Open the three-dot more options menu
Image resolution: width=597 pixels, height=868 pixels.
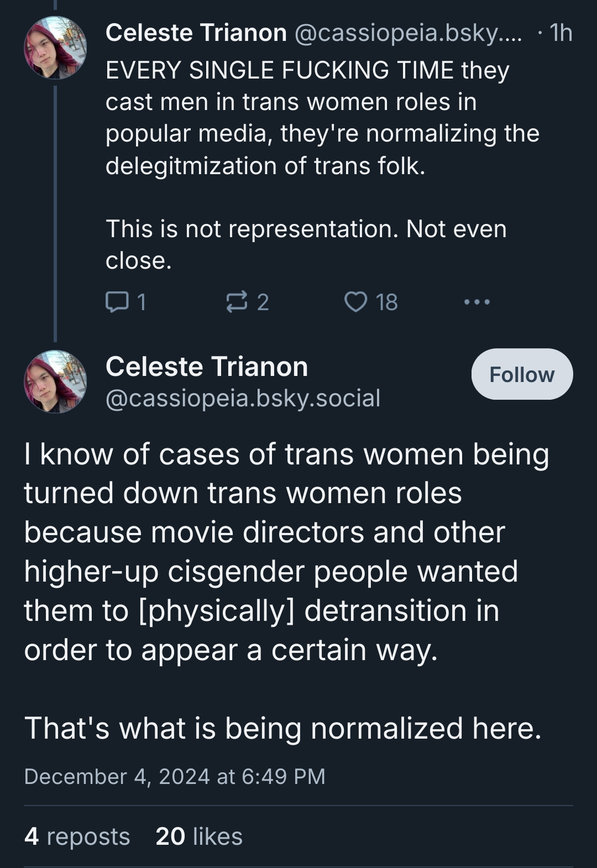click(x=476, y=302)
